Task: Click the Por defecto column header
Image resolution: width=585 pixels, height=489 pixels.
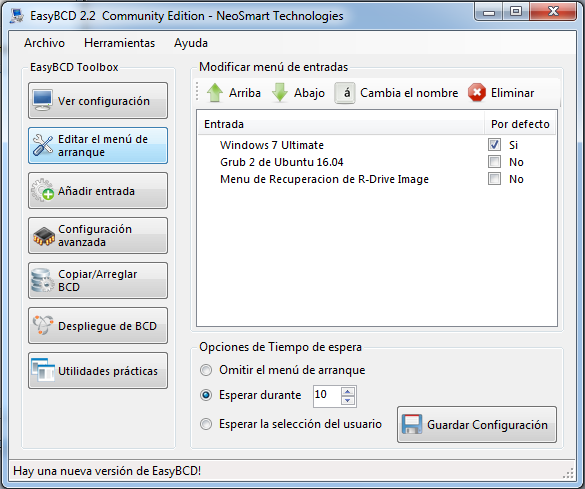Action: (x=520, y=124)
